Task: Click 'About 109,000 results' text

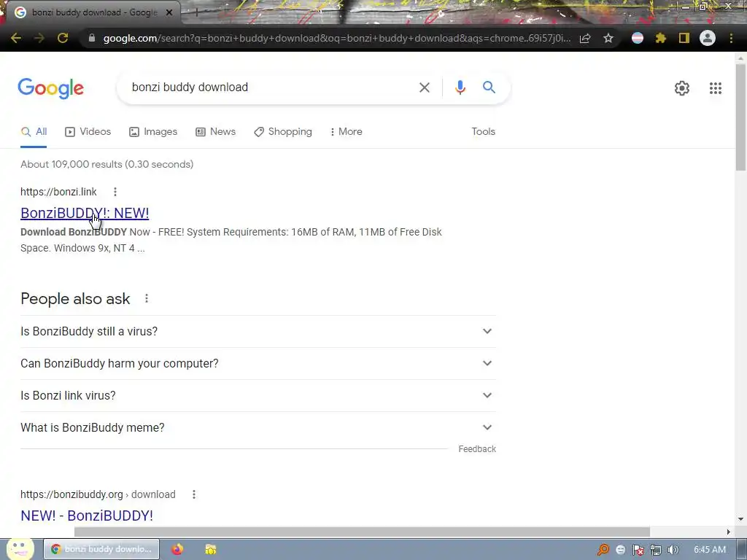Action: (107, 164)
